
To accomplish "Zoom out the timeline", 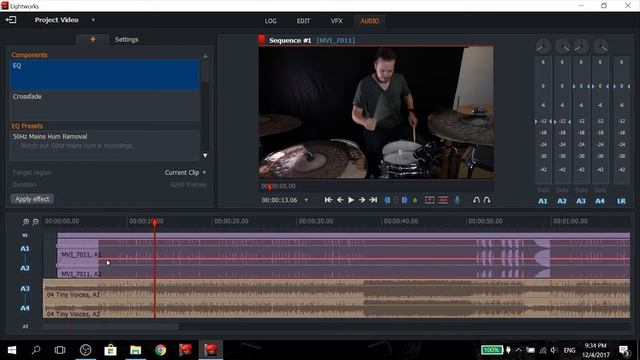I will coord(36,221).
